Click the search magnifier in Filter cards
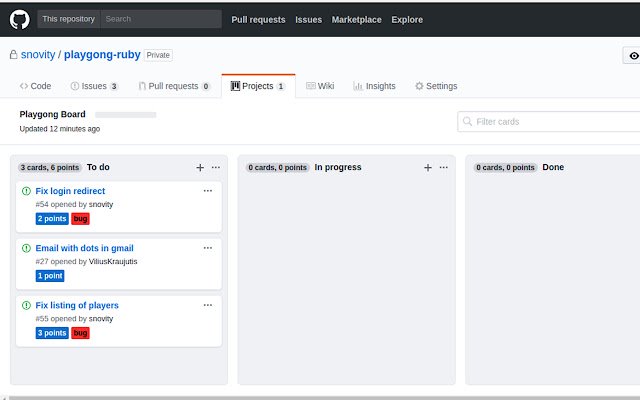The image size is (640, 400). tap(467, 121)
